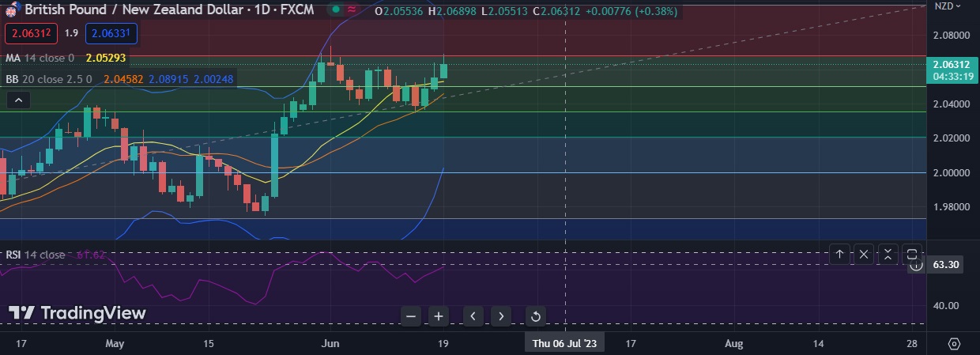
Task: Zoom out the chart with minus button
Action: click(411, 316)
